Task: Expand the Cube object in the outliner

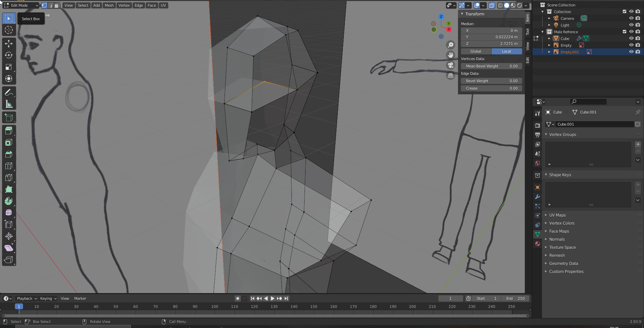Action: 549,38
